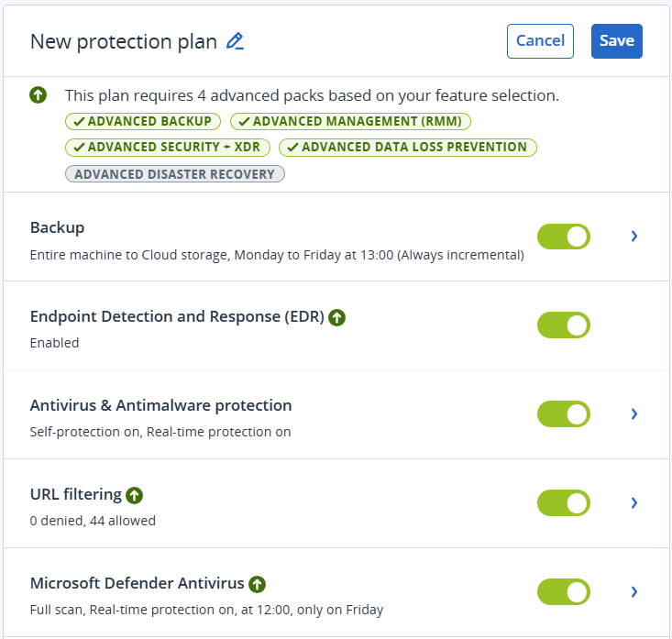Turn off Antivirus & Antimalware protection
Viewport: 672px width, 639px height.
pyautogui.click(x=563, y=414)
